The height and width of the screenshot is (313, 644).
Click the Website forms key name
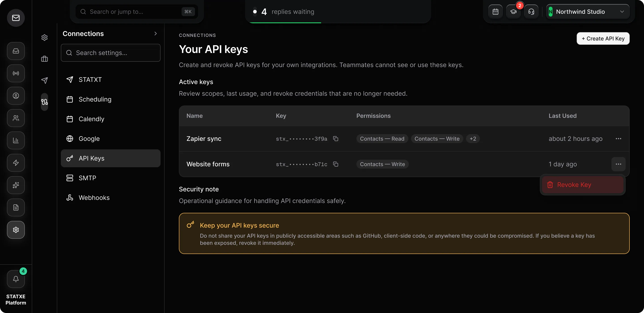click(208, 164)
